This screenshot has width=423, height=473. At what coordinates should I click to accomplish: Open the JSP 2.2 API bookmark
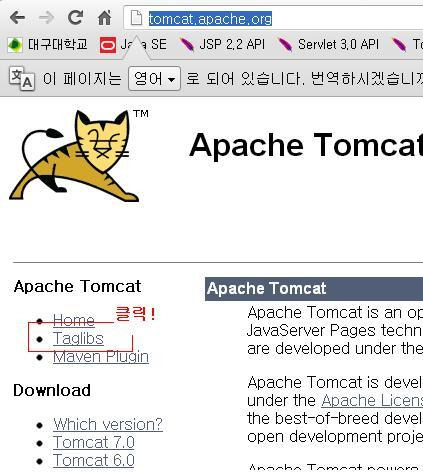tap(222, 44)
